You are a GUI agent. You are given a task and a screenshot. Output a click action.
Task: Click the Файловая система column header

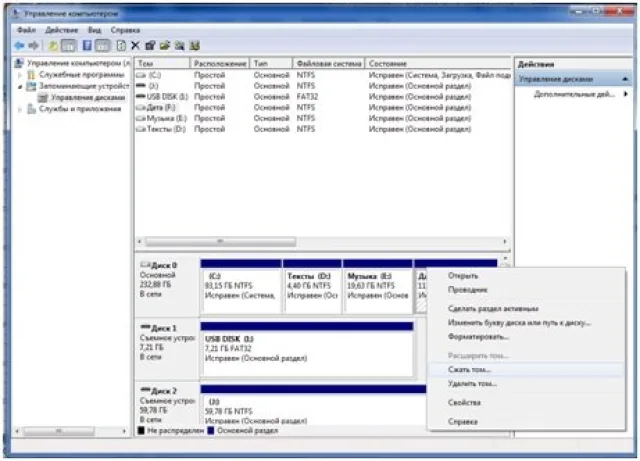[329, 63]
